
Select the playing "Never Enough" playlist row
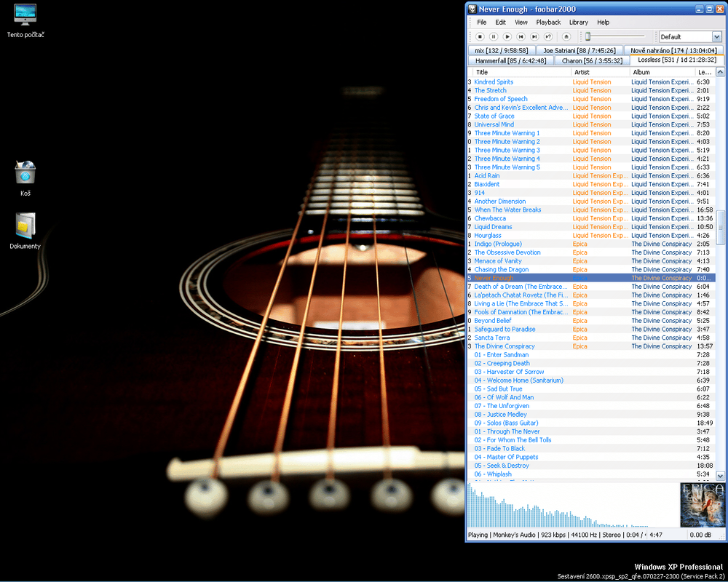tap(591, 278)
